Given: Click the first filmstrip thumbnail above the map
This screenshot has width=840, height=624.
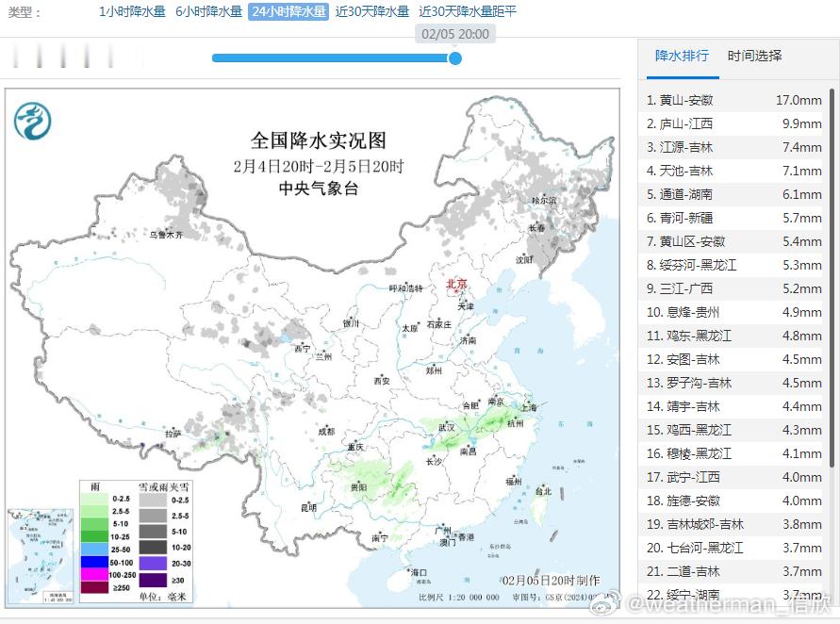Looking at the screenshot, I should 15,56.
